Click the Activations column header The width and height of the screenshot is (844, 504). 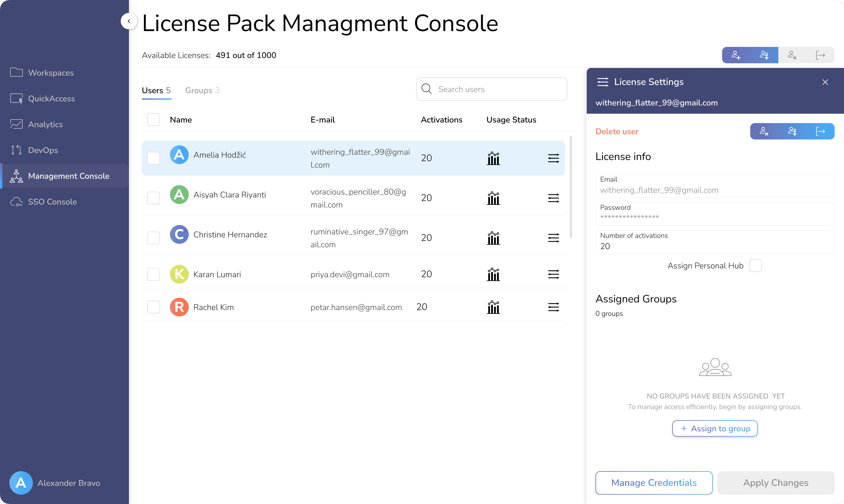pyautogui.click(x=442, y=120)
